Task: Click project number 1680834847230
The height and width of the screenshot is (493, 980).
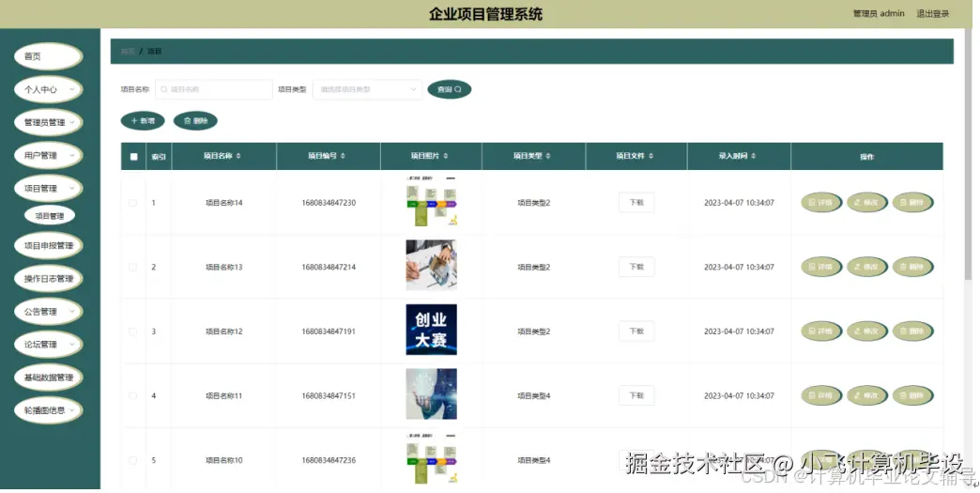Action: click(329, 203)
